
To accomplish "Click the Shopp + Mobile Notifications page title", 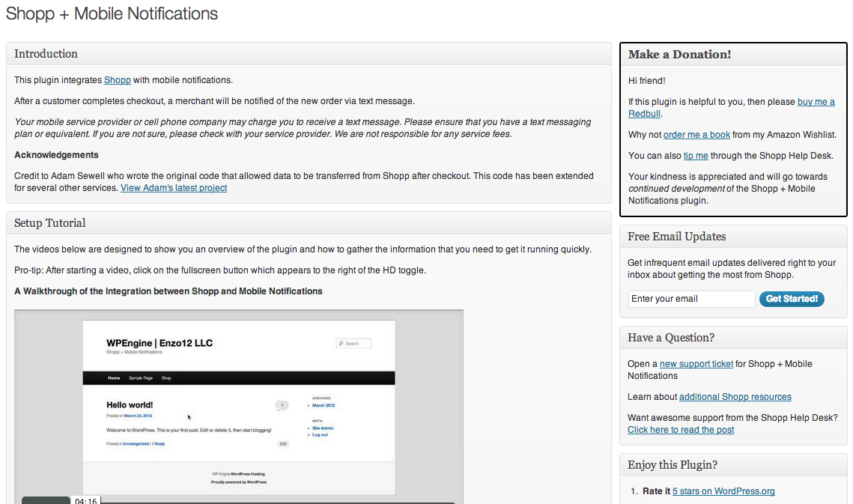I will coord(112,13).
